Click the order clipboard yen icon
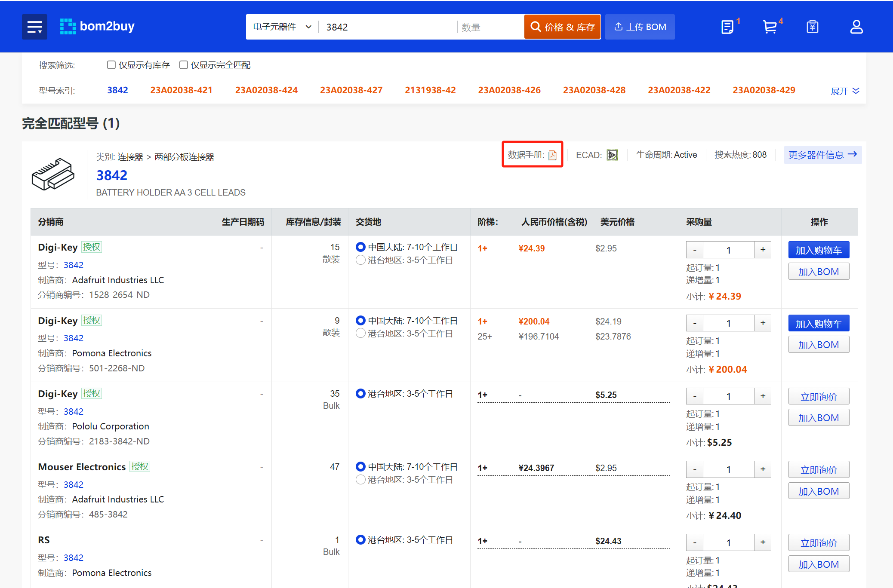 click(x=812, y=27)
